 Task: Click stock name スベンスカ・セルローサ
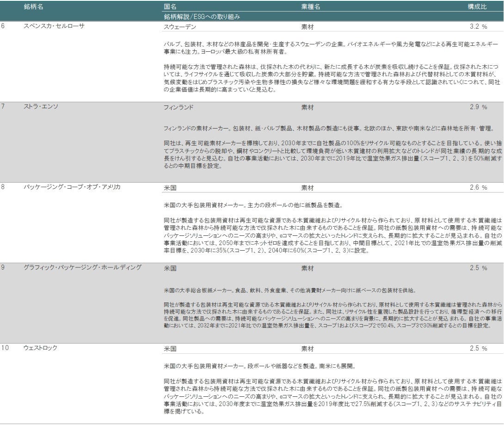(54, 26)
